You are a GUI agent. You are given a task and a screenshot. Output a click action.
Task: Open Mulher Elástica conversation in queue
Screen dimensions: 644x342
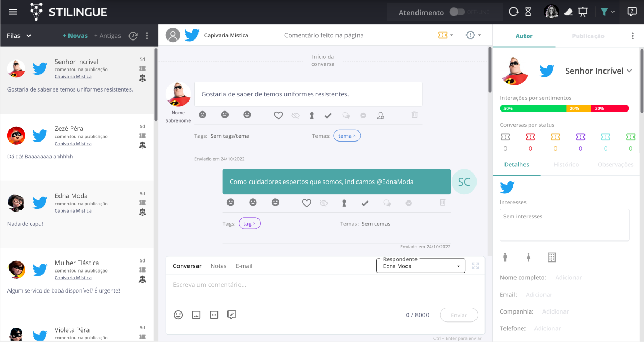tap(77, 281)
